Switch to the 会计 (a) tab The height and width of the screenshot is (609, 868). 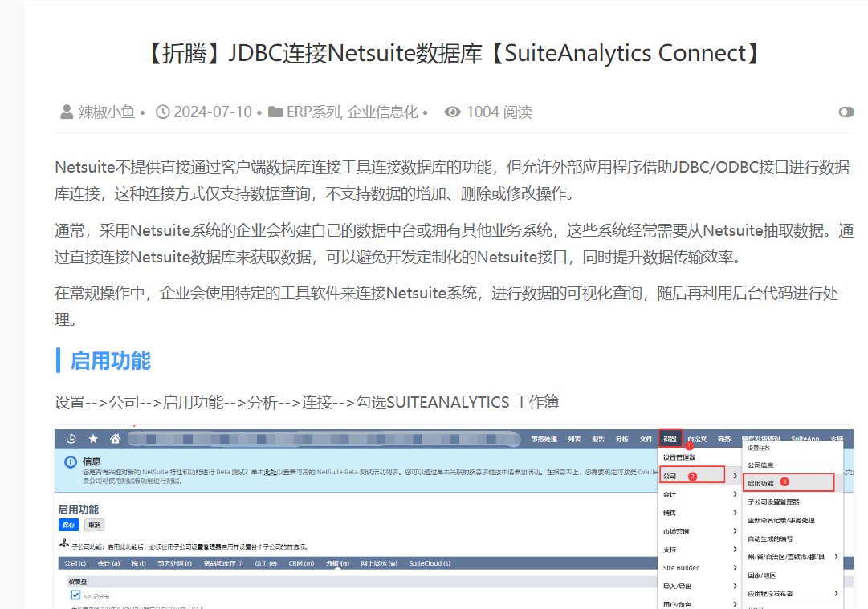tap(108, 563)
